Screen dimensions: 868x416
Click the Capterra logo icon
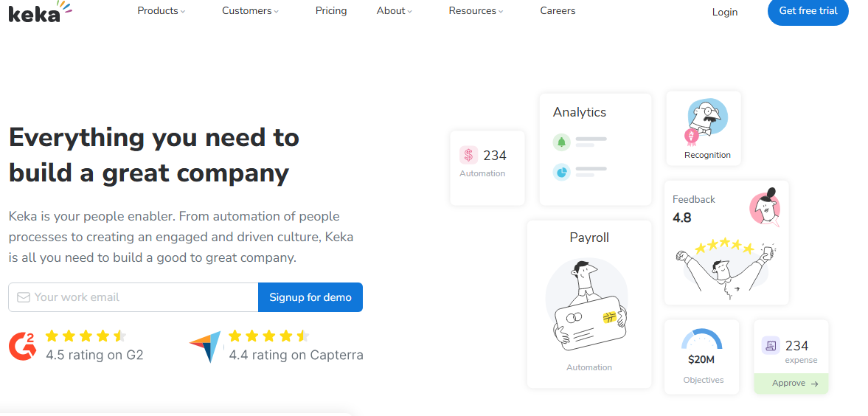[206, 347]
